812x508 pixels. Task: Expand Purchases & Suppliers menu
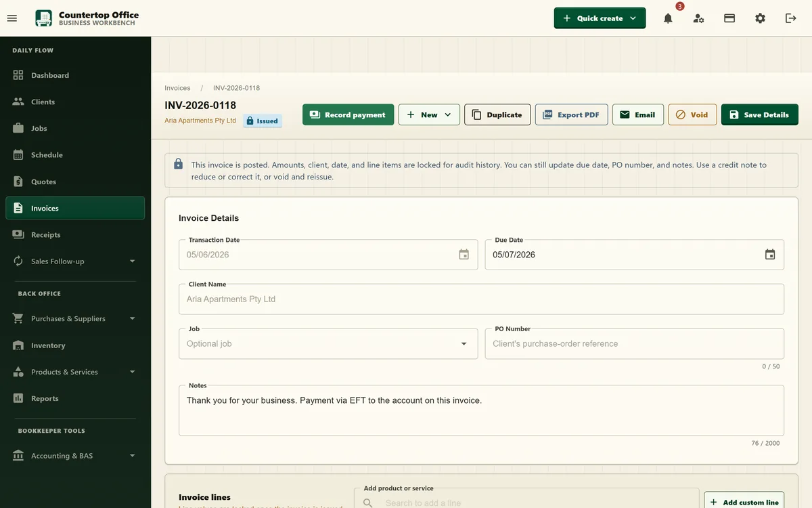point(75,318)
